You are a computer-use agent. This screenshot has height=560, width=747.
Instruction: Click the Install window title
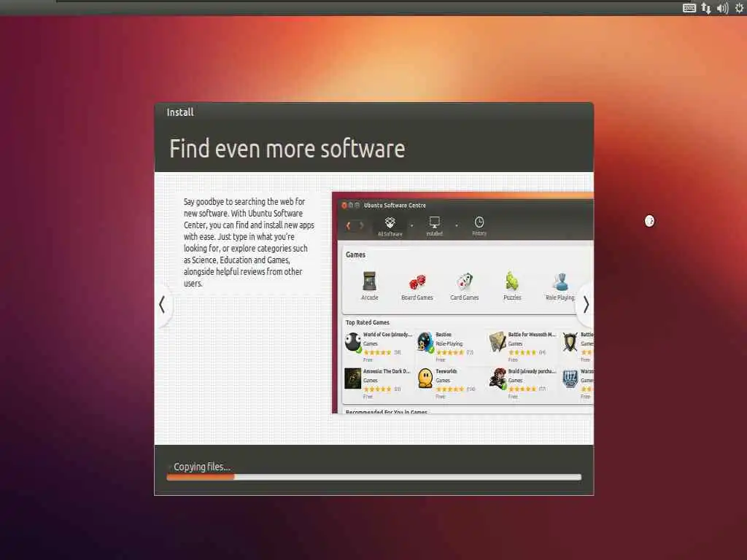[x=180, y=112]
